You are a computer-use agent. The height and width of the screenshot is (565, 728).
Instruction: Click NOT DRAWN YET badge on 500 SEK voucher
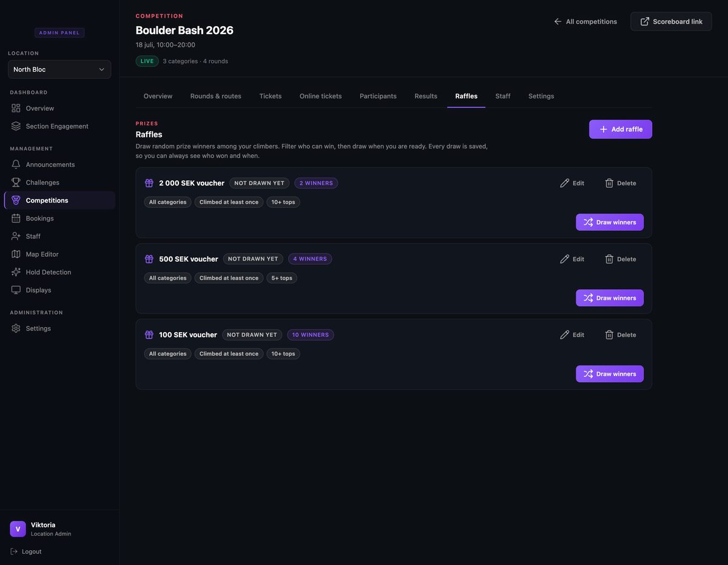pyautogui.click(x=253, y=259)
